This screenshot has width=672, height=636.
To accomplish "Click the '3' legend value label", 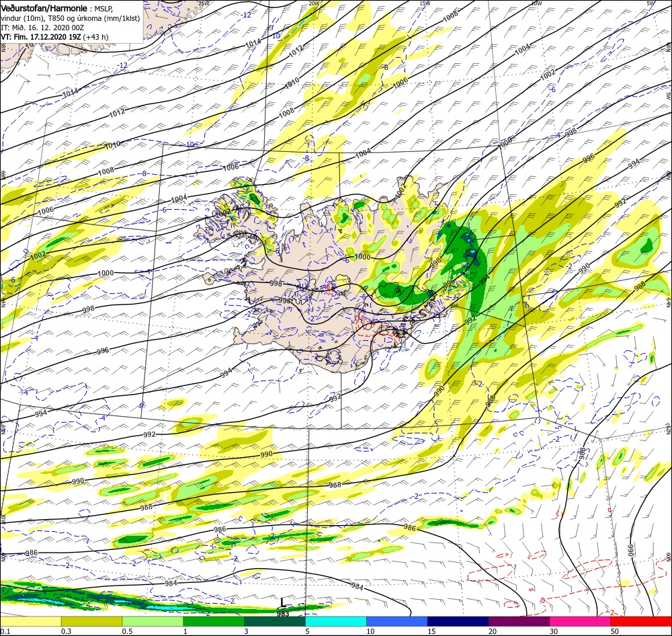I will click(247, 631).
